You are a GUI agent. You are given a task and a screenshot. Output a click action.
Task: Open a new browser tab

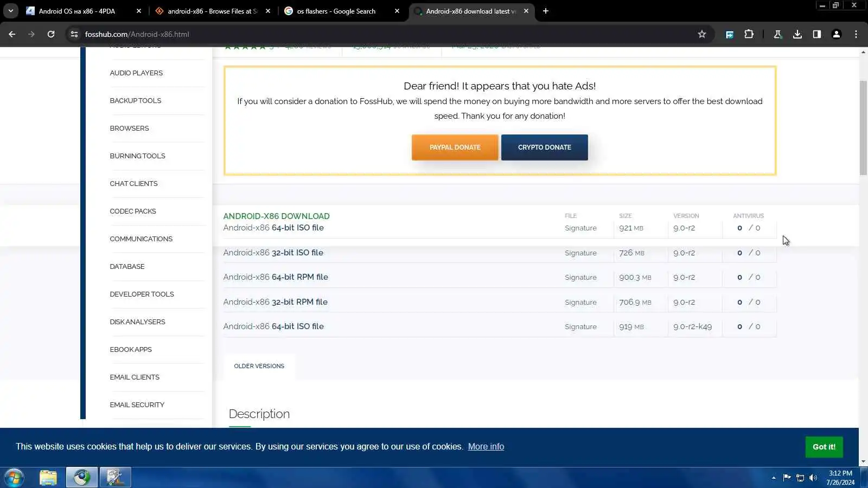click(546, 11)
